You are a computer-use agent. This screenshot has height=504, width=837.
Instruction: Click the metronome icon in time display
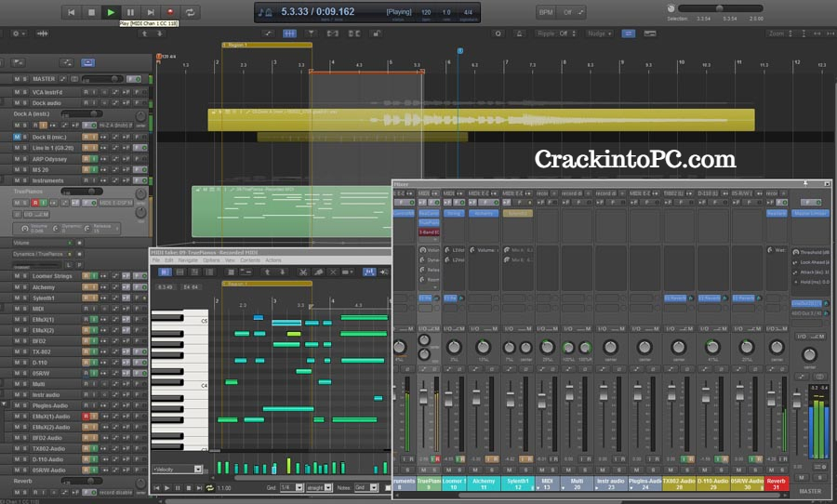click(x=269, y=12)
